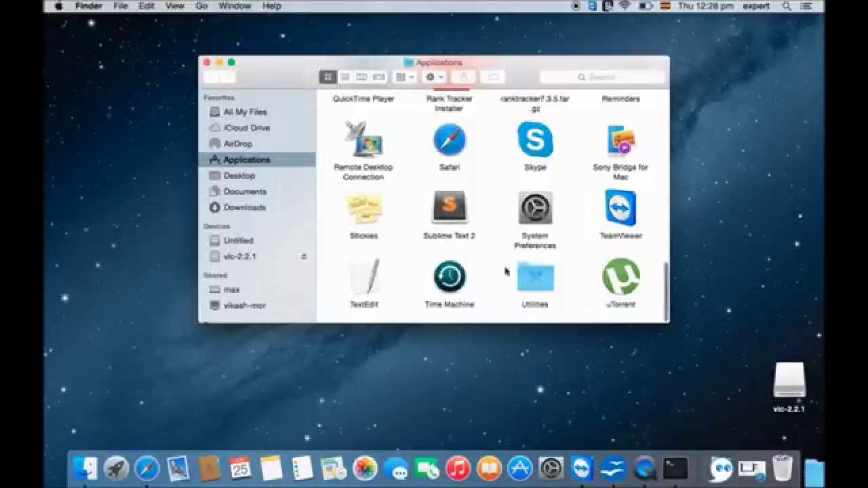Viewport: 868px width, 488px height.
Task: Click Finder icon in the Dock
Action: click(x=86, y=468)
